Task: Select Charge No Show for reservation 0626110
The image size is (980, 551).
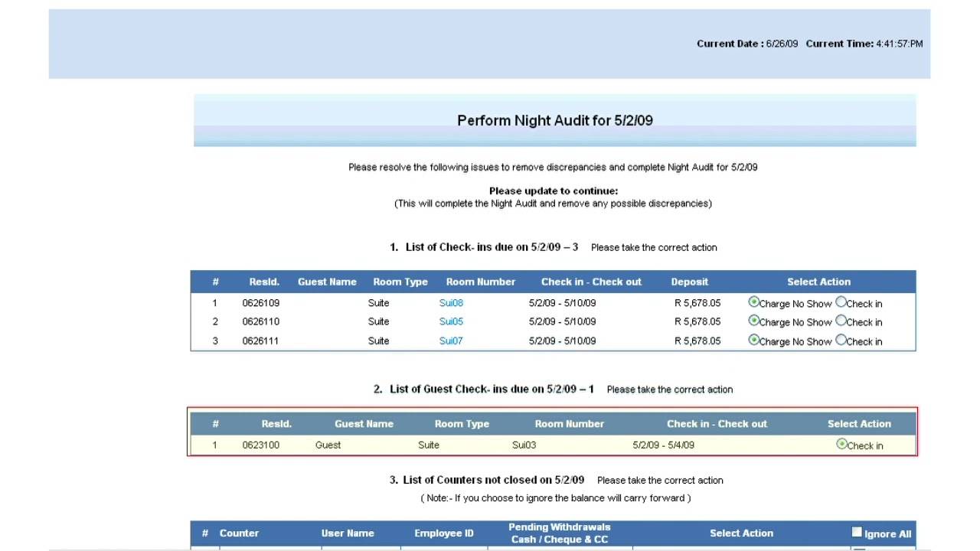Action: [753, 321]
